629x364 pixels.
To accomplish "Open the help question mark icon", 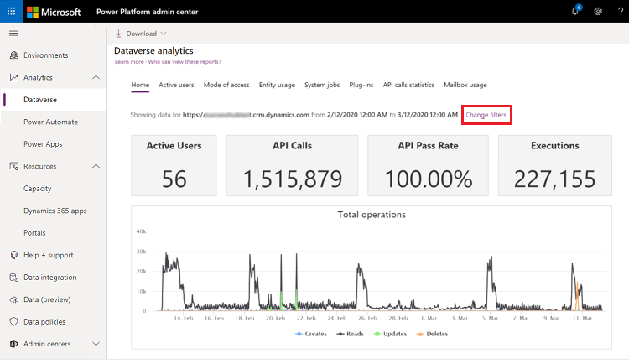I will (x=620, y=11).
